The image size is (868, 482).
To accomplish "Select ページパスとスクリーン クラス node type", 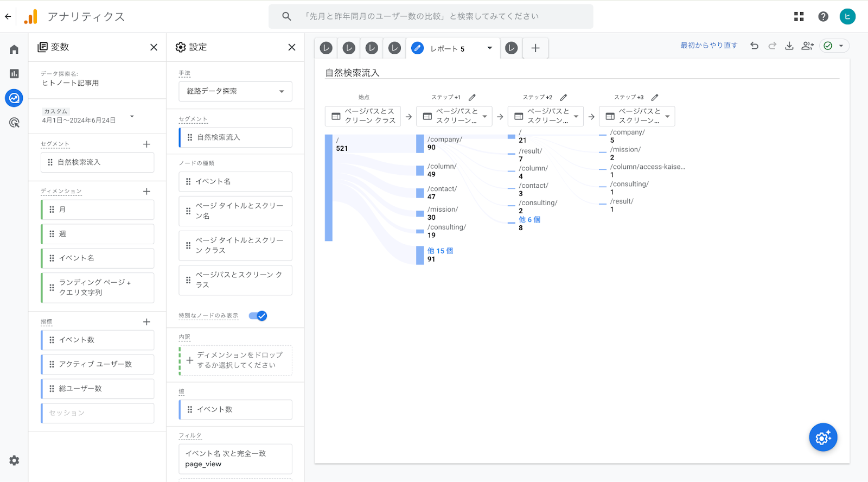I will click(235, 280).
